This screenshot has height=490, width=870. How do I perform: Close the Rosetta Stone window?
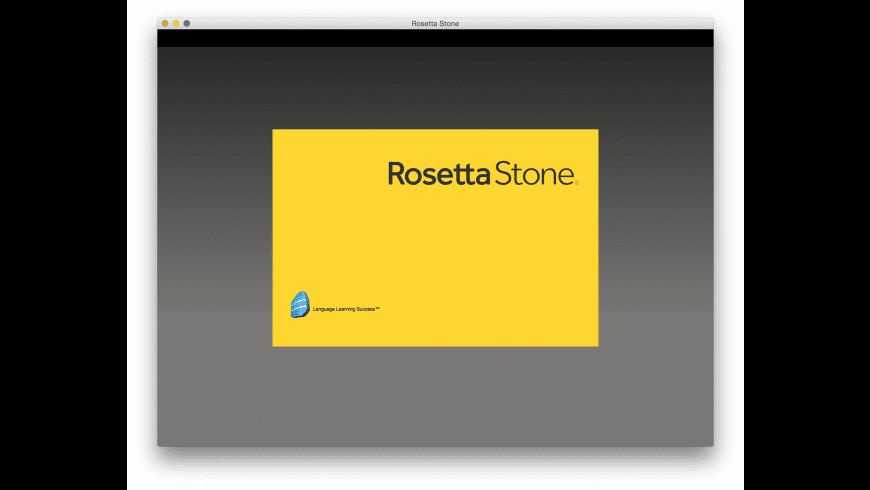[165, 23]
